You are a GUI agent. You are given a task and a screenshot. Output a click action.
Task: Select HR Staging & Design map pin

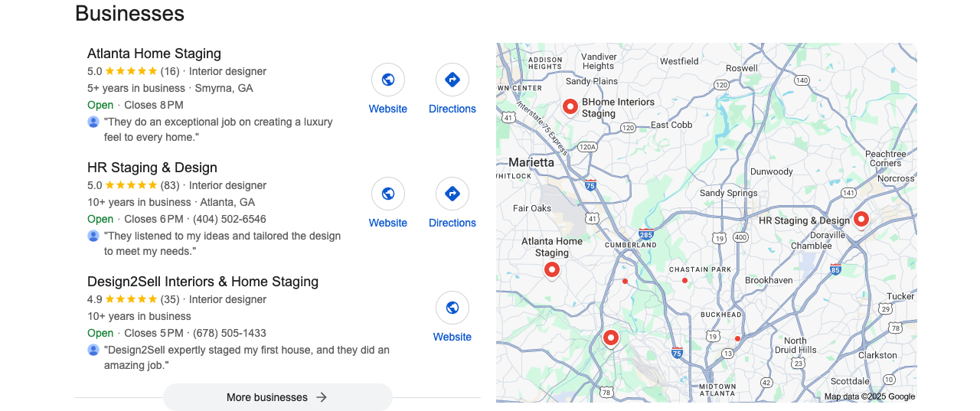coord(861,220)
